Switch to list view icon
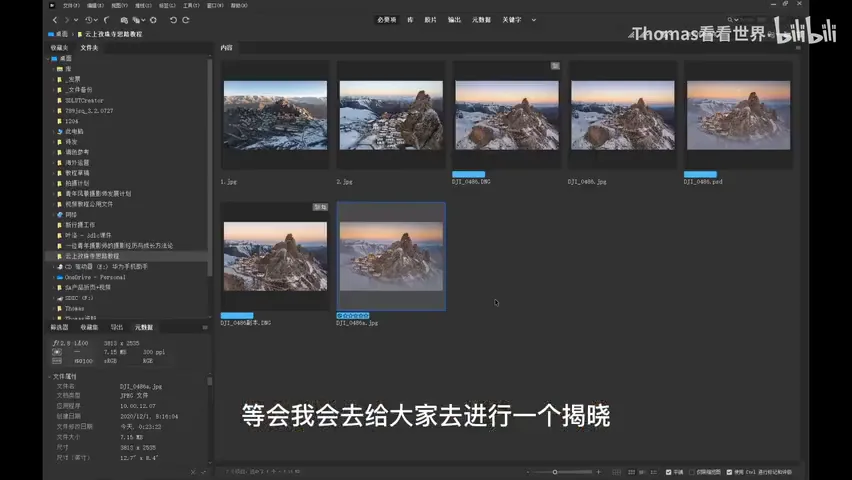The image size is (852, 480). click(653, 472)
